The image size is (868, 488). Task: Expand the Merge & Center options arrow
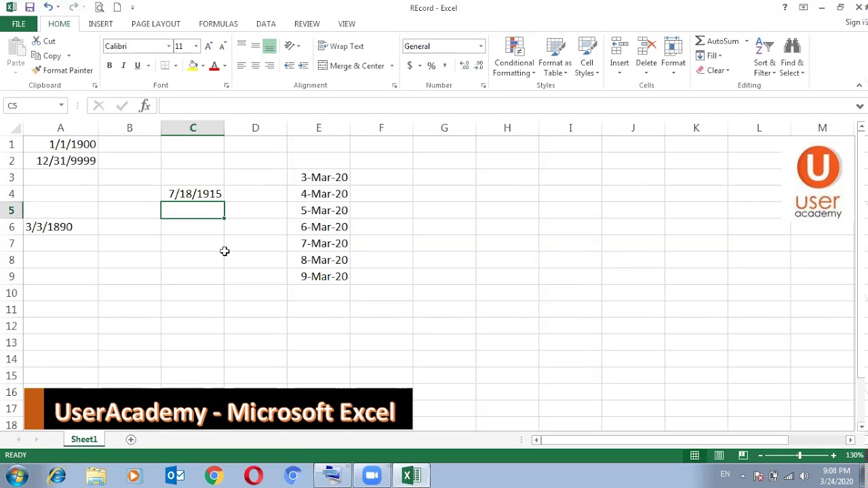pyautogui.click(x=392, y=66)
